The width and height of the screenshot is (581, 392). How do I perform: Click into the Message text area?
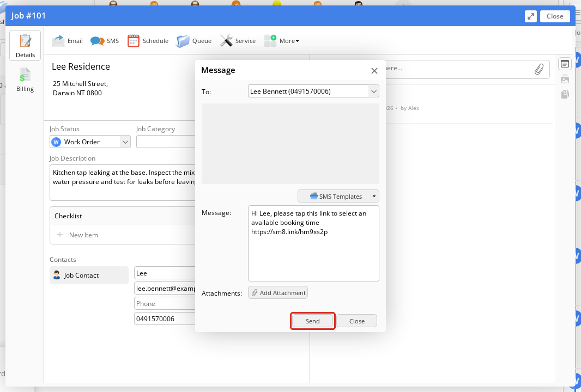click(x=313, y=243)
